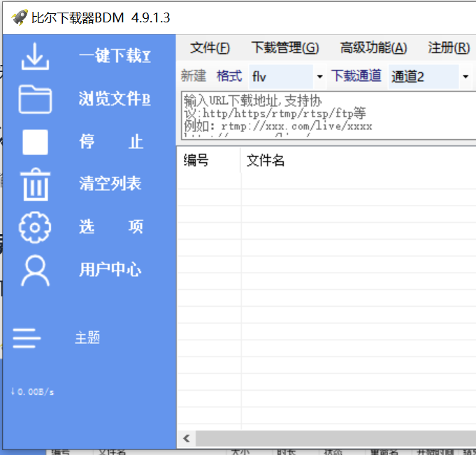476x455 pixels.
Task: Click the 一键下载Y button label
Action: (115, 55)
